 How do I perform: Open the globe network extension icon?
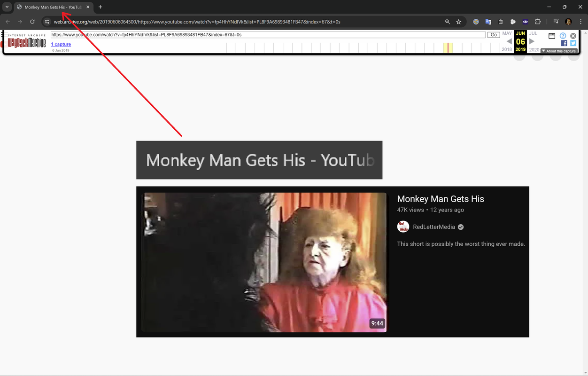(x=476, y=22)
